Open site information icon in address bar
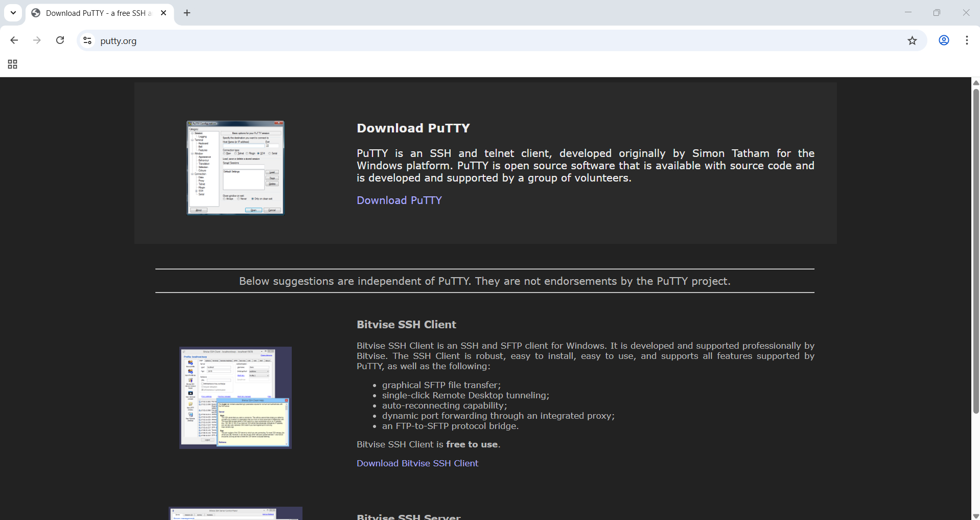 (x=87, y=40)
